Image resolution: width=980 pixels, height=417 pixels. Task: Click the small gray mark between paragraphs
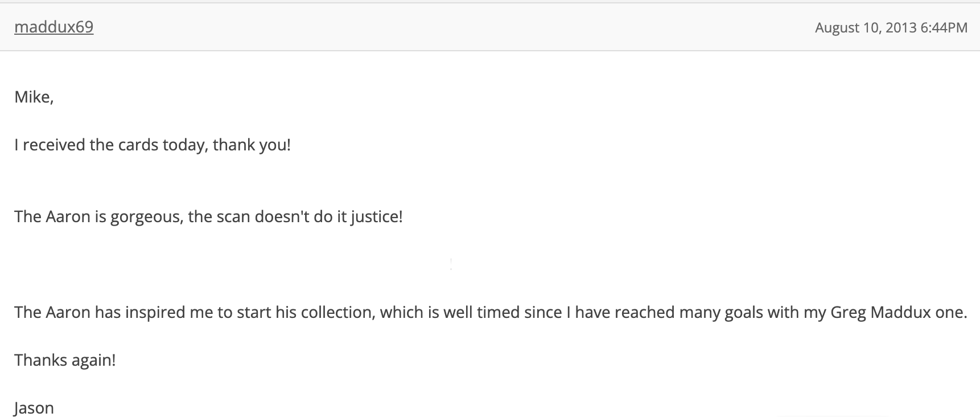coord(451,264)
